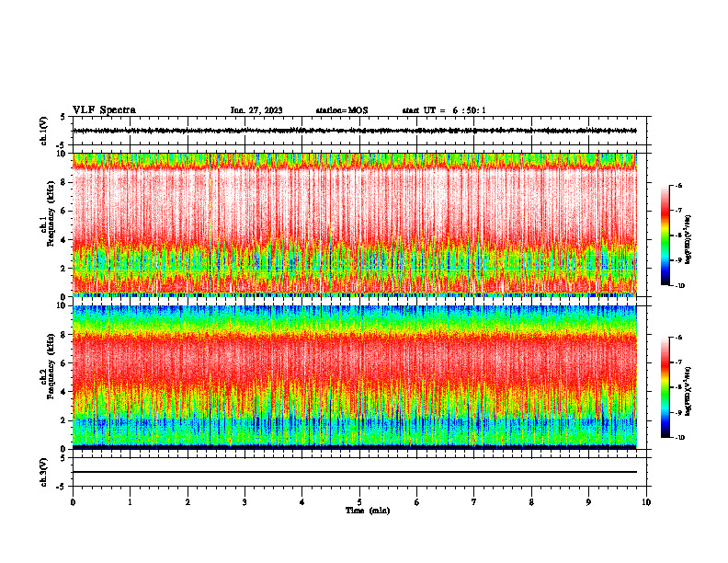Click the "VLF Spectra" plot title

pos(104,110)
